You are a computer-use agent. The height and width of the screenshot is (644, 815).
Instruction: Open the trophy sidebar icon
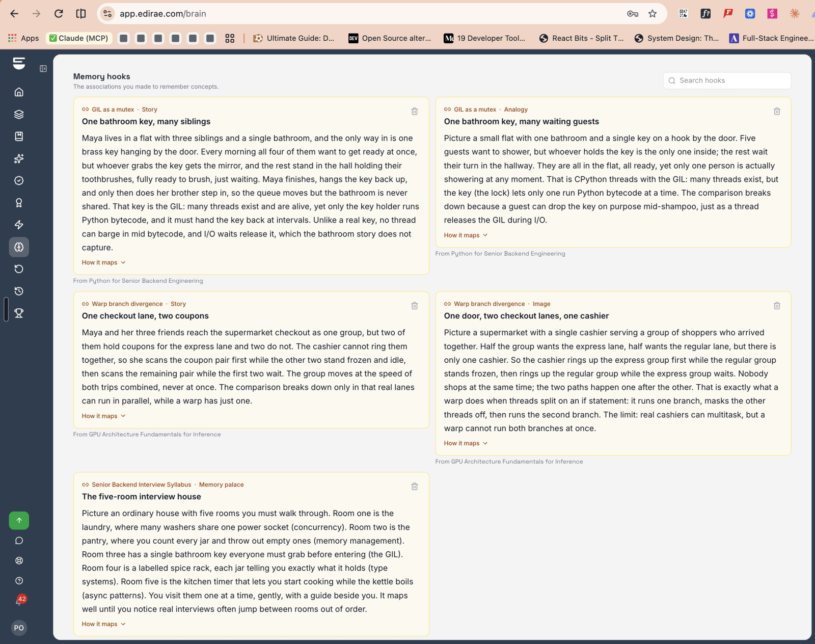[19, 313]
